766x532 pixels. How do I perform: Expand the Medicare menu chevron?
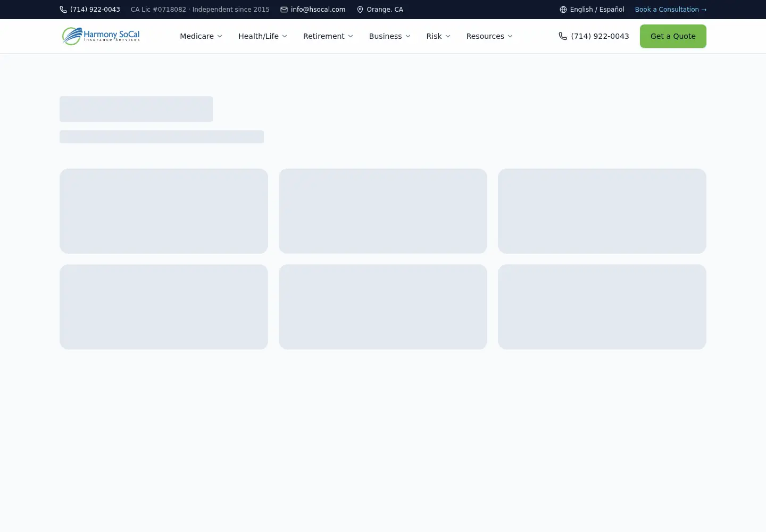[220, 36]
